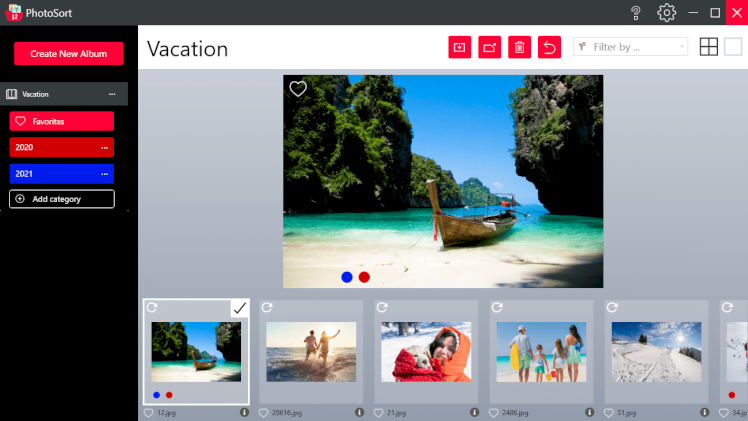Switch to grid view layout icon
This screenshot has width=748, height=421.
tap(708, 47)
